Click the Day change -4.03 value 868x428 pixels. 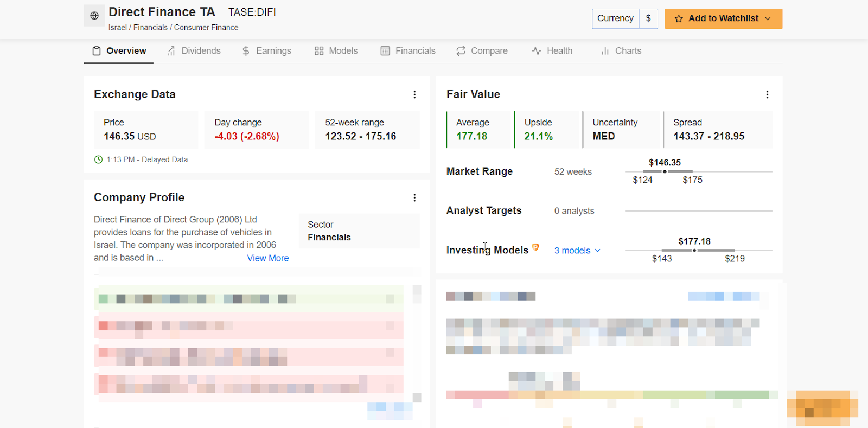[x=247, y=136]
